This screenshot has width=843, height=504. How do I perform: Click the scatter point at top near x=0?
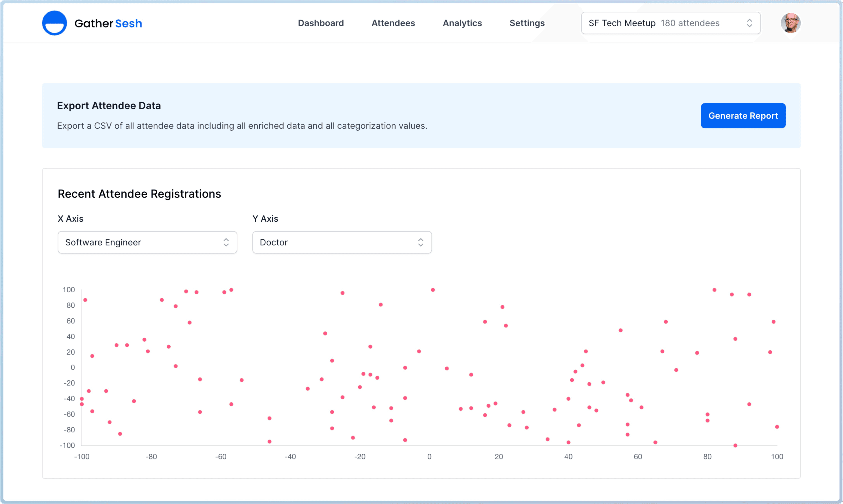[433, 290]
